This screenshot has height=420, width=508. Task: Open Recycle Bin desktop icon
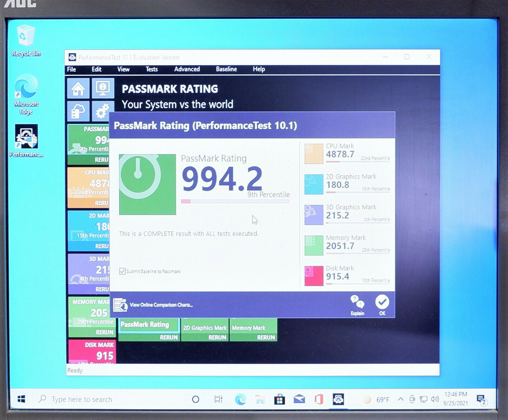click(x=26, y=41)
